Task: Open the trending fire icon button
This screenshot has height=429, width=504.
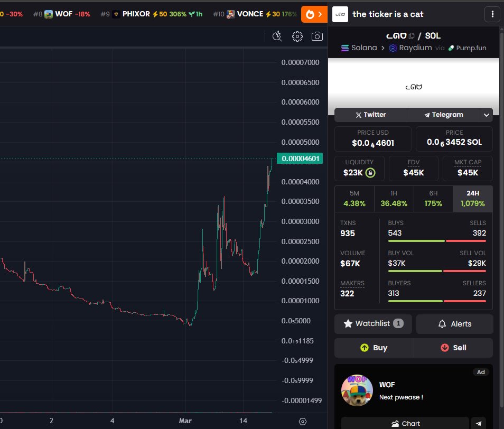Action: [314, 14]
